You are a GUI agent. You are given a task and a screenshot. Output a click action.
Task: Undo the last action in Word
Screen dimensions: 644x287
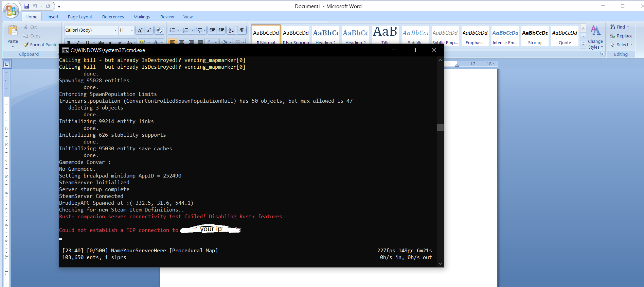35,6
